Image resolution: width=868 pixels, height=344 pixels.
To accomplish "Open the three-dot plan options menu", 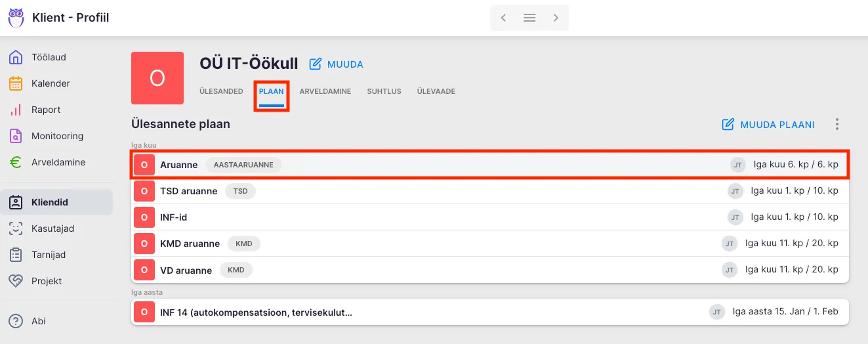I will (x=837, y=125).
